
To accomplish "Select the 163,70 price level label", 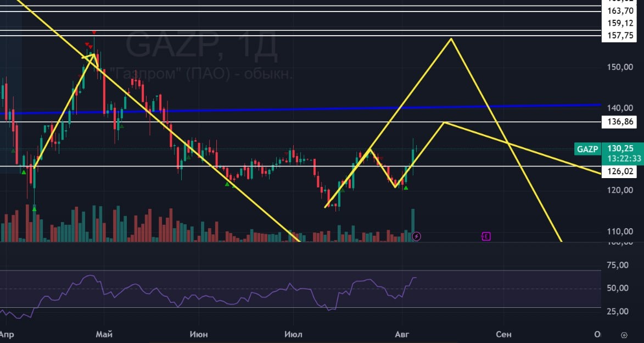I will 620,10.
